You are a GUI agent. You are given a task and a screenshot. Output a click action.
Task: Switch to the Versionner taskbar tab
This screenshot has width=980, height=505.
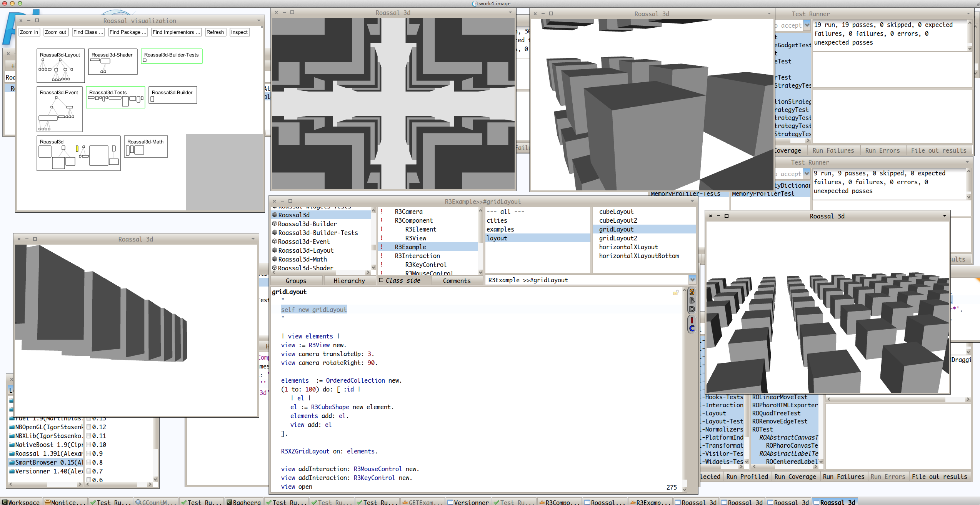point(468,502)
